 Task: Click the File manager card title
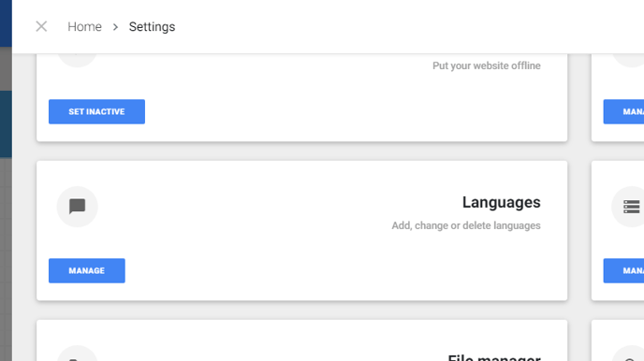click(494, 357)
